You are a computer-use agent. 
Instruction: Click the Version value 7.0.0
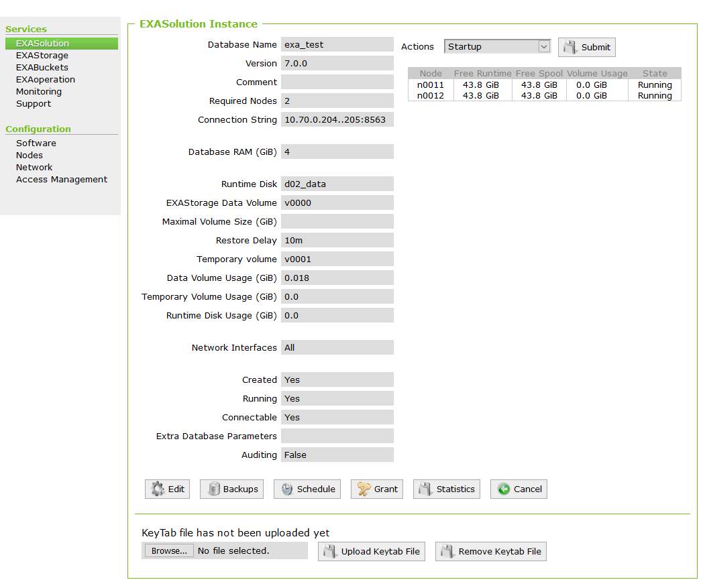pos(337,63)
